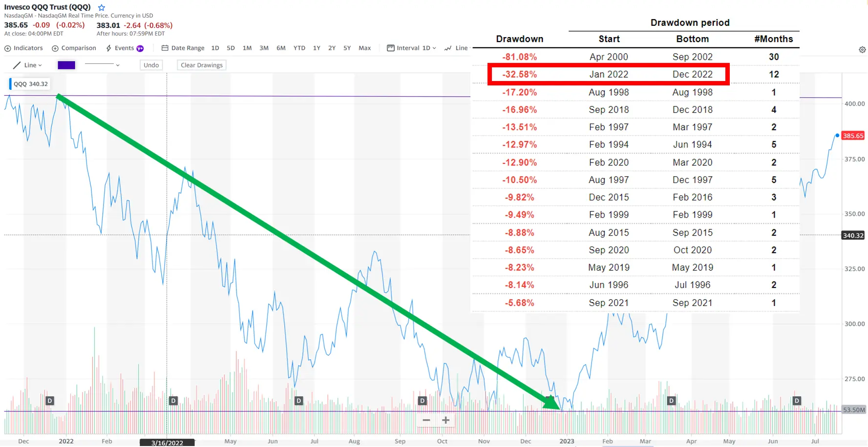The image size is (868, 447).
Task: Click the Undo button
Action: 151,65
